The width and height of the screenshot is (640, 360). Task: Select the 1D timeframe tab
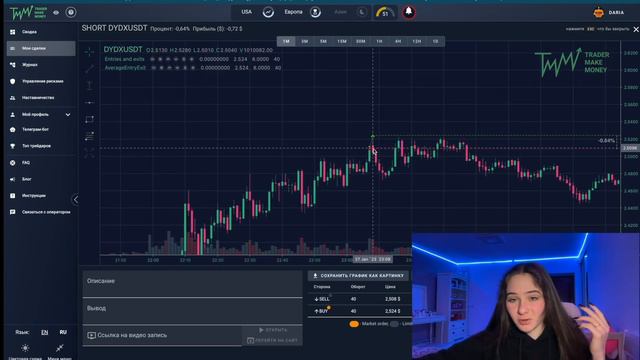436,41
